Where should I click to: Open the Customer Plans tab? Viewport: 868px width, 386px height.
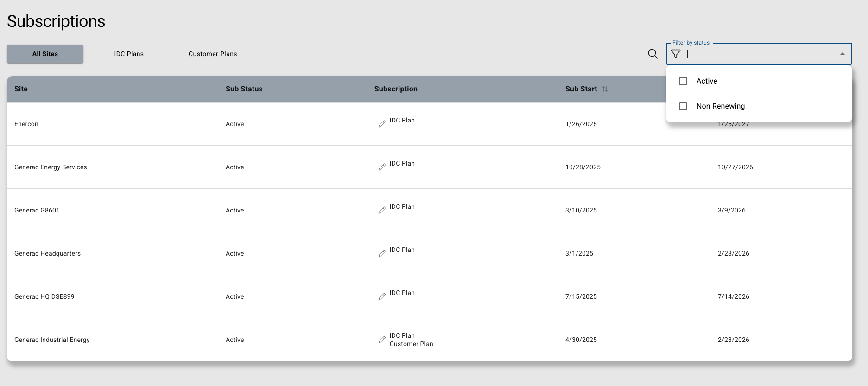pos(213,54)
